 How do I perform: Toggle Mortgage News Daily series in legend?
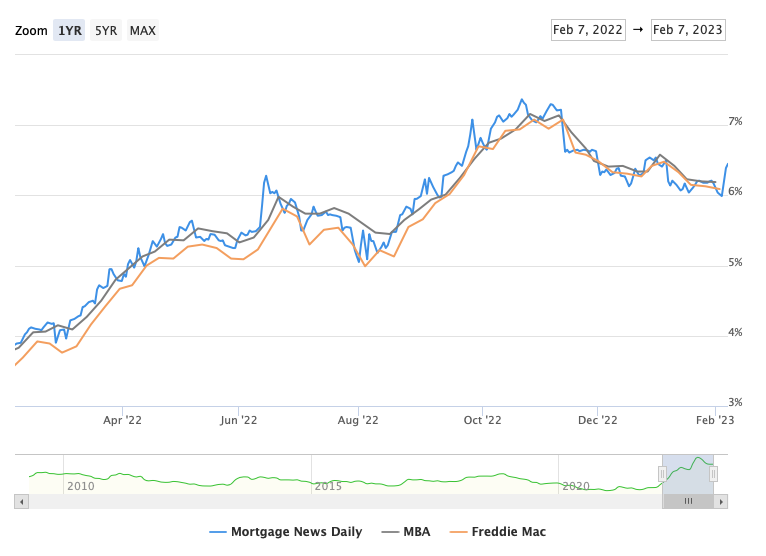(x=296, y=532)
